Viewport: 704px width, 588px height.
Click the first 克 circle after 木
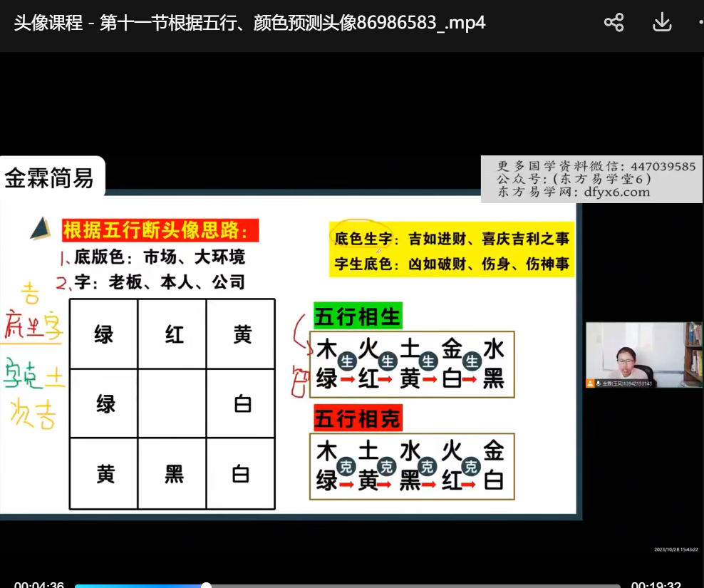point(347,465)
